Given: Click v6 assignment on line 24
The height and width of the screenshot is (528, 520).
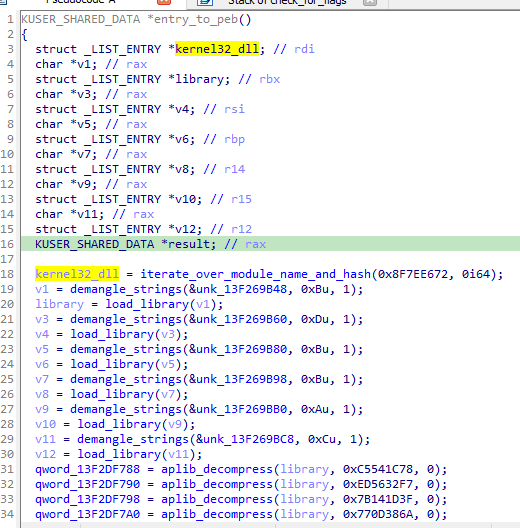Looking at the screenshot, I should click(x=42, y=364).
